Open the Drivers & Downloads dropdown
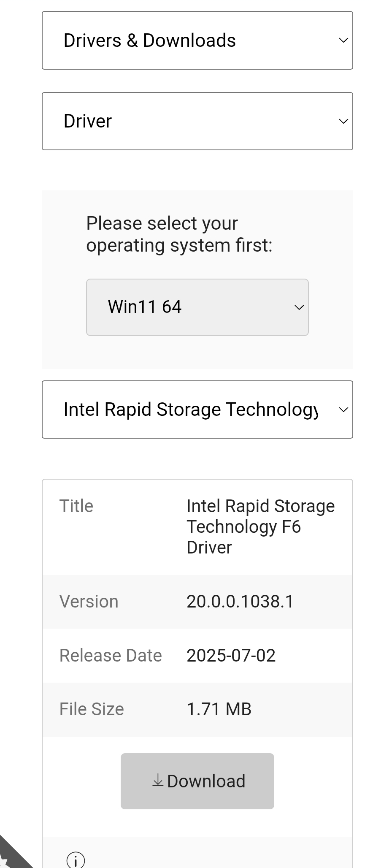 coord(197,41)
